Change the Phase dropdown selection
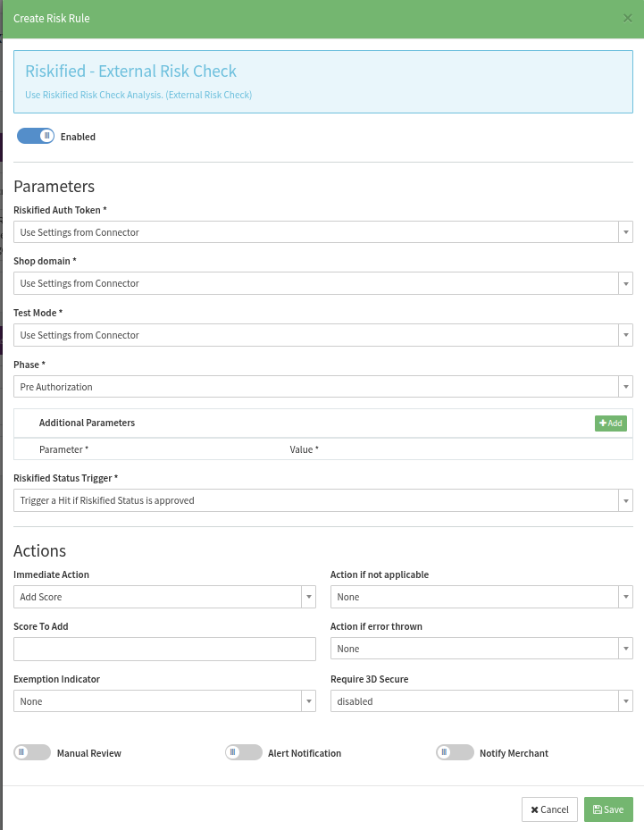 (322, 387)
